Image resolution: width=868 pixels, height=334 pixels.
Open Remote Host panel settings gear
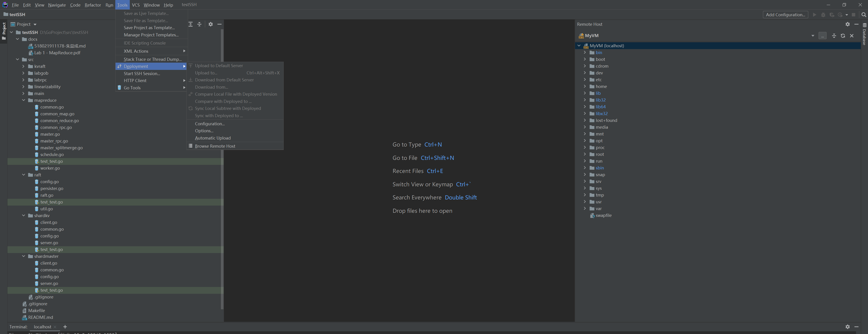click(848, 24)
